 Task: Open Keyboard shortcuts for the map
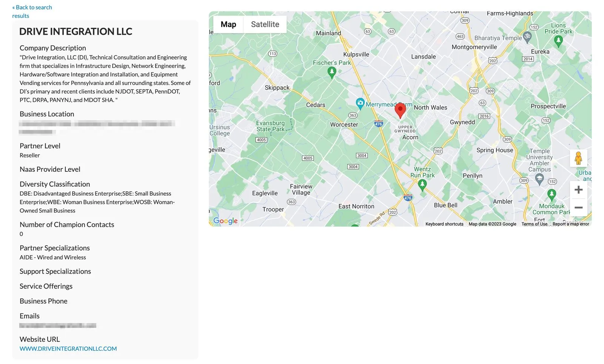(x=444, y=224)
